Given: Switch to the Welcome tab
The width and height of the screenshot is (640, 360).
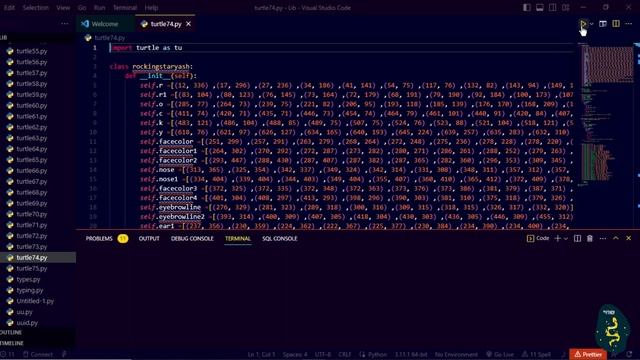Looking at the screenshot, I should click(x=105, y=24).
